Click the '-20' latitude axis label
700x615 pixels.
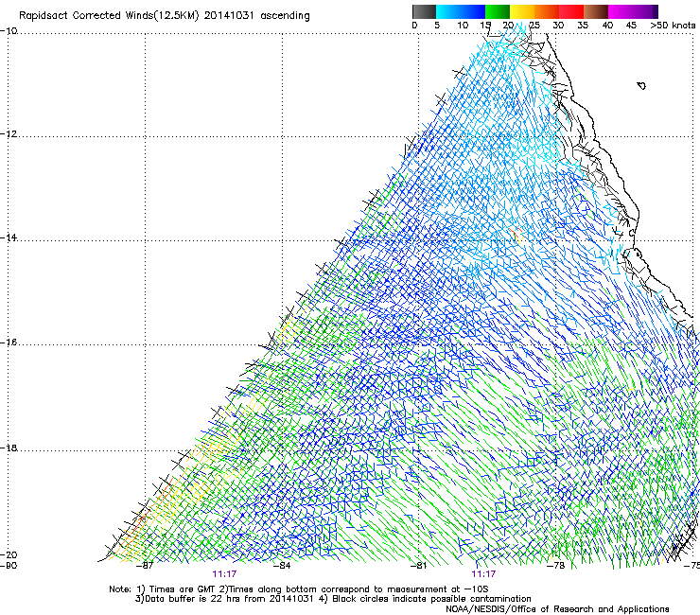(9, 554)
